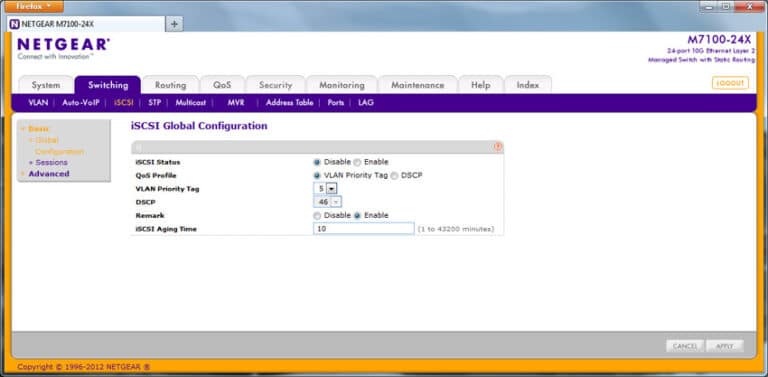Click the iSCSI Aging Time input field
The image size is (768, 377).
click(x=364, y=229)
